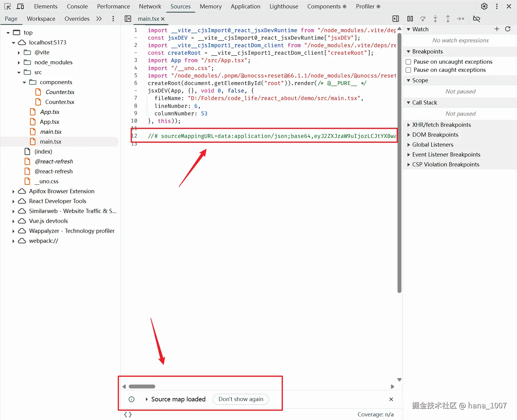Viewport: 517px width, 420px height.
Task: Open the React Components tab
Action: click(x=327, y=6)
